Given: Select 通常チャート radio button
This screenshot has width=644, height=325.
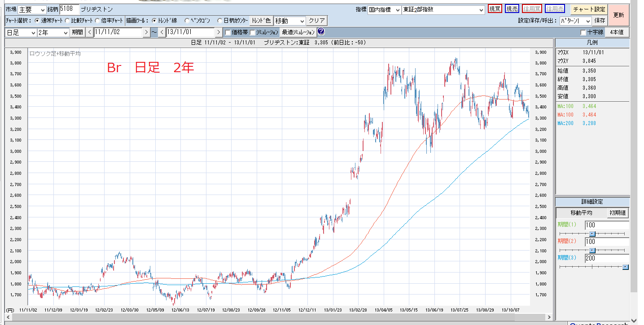Looking at the screenshot, I should click(37, 21).
